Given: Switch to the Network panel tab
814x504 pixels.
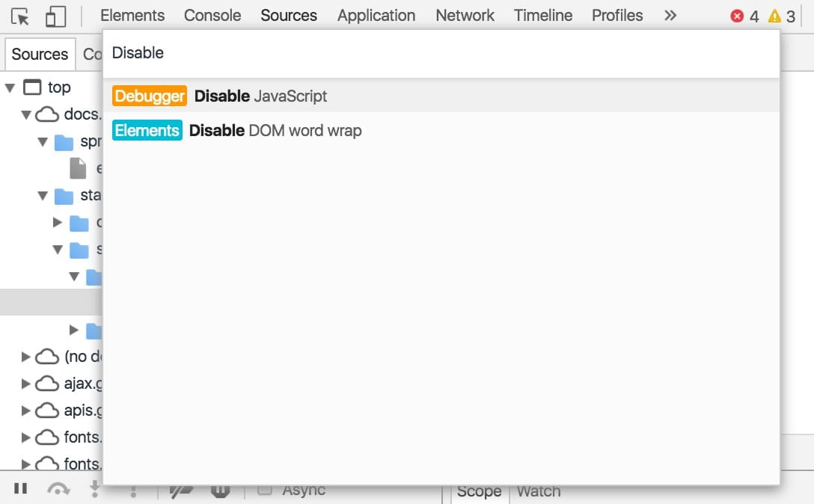Looking at the screenshot, I should pyautogui.click(x=465, y=15).
